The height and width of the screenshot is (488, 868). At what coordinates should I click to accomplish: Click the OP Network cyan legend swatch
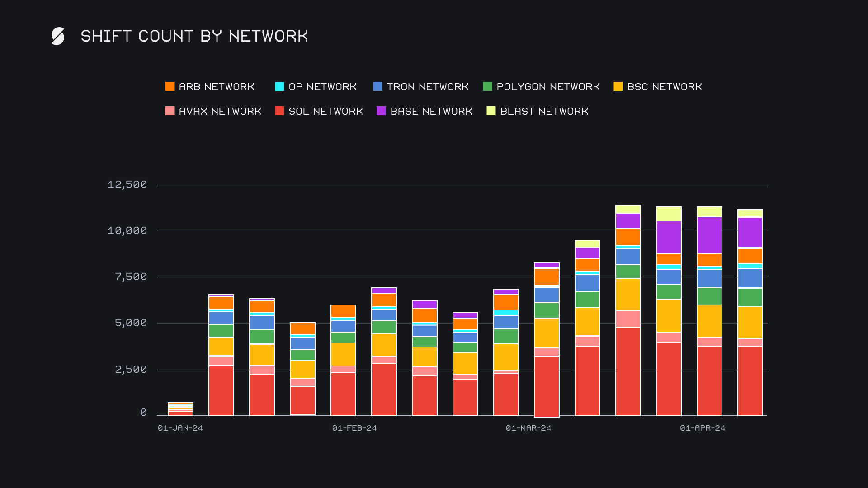point(279,86)
